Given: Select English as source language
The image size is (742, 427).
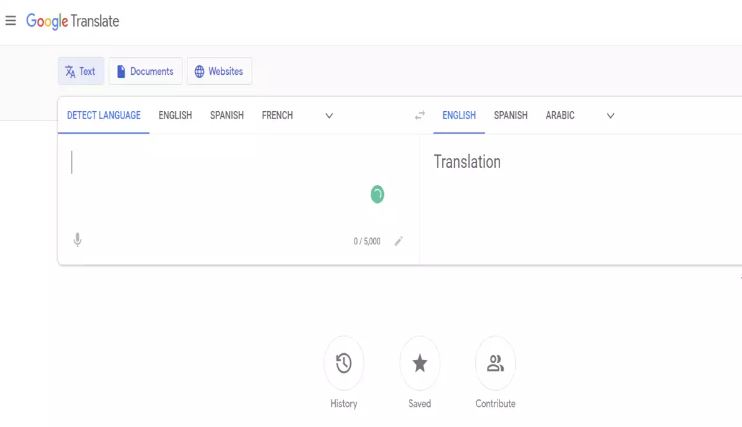Looking at the screenshot, I should [x=175, y=116].
